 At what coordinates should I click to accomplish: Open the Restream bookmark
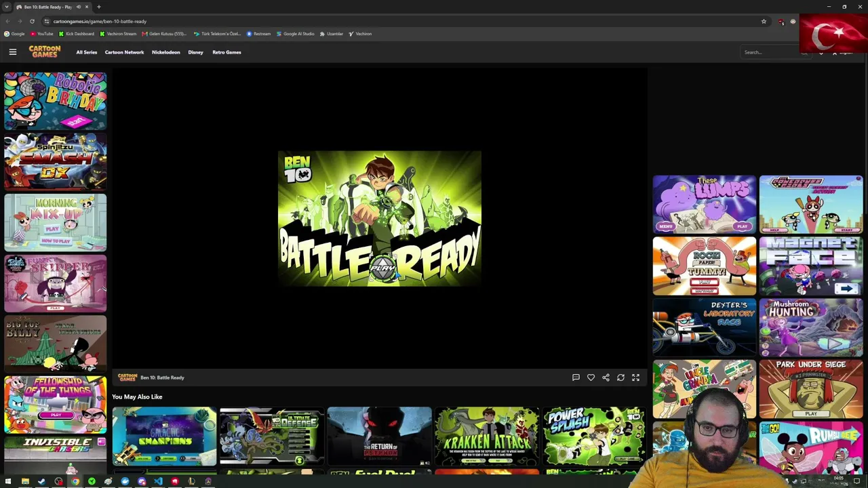[258, 34]
